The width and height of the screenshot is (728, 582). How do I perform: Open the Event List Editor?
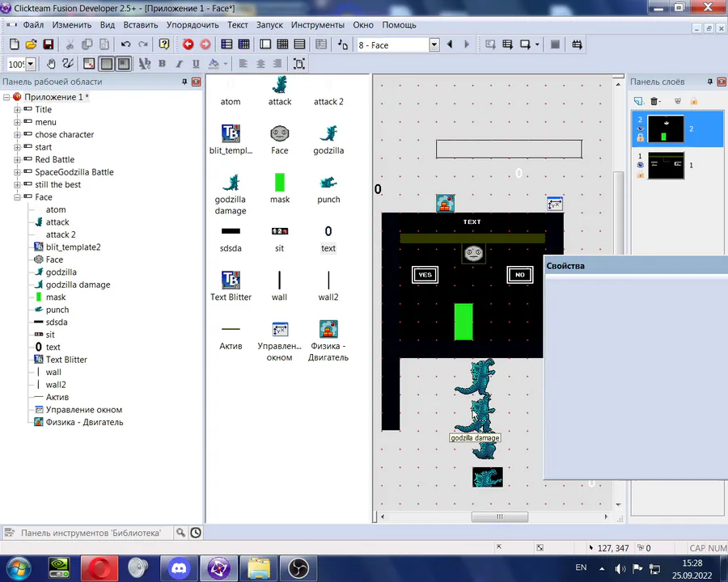(x=299, y=44)
